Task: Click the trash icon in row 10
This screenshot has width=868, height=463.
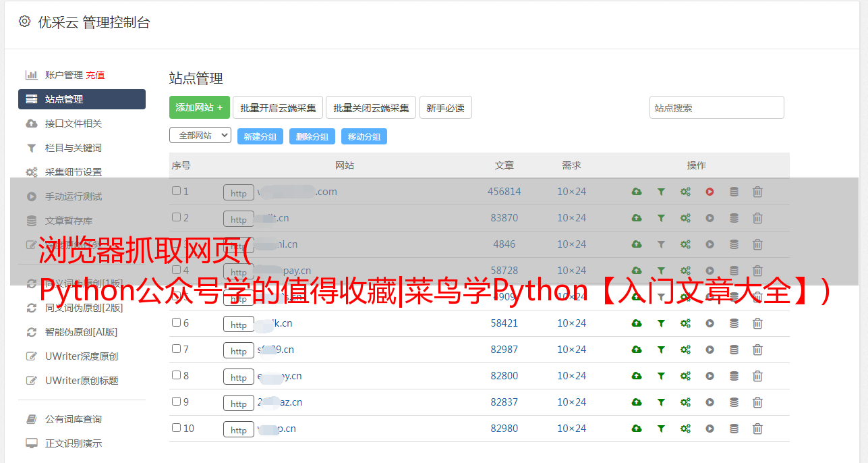Action: point(757,429)
